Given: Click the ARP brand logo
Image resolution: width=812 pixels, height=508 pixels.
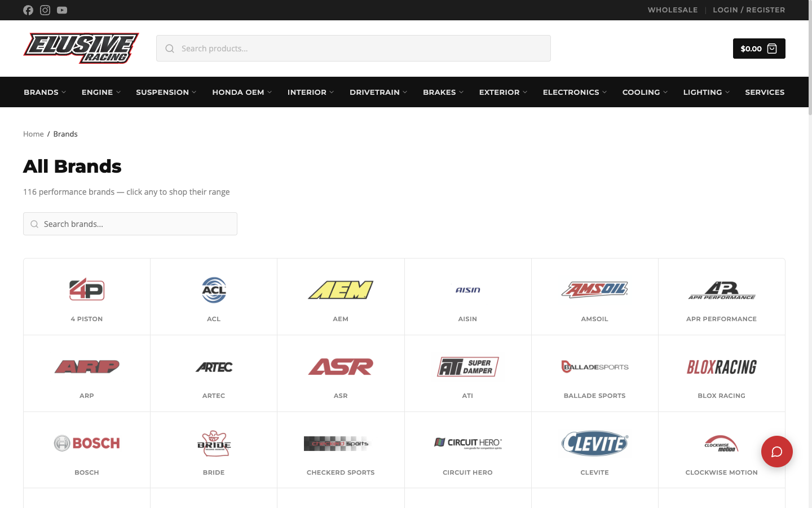Looking at the screenshot, I should [x=87, y=367].
